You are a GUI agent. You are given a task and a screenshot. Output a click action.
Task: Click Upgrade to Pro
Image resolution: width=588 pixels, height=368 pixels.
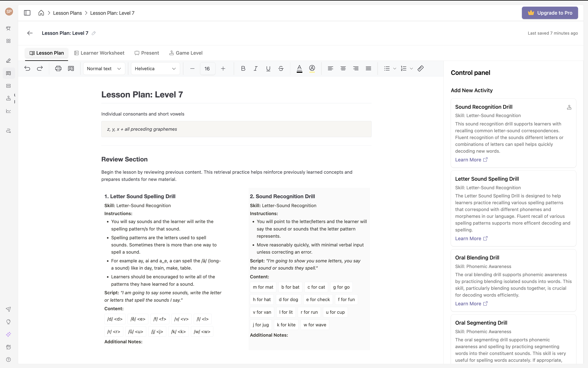click(549, 13)
